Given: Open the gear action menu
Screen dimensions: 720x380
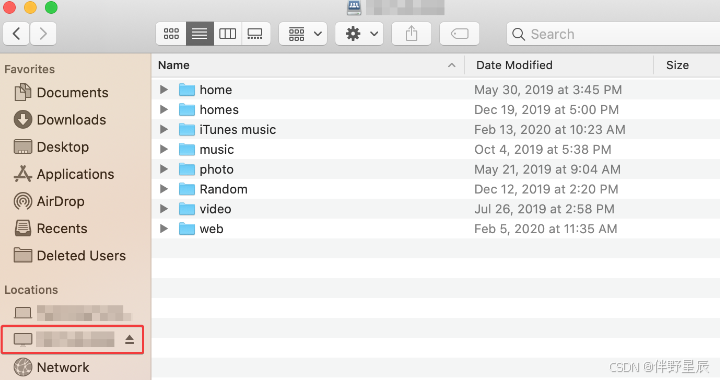Looking at the screenshot, I should pyautogui.click(x=359, y=34).
